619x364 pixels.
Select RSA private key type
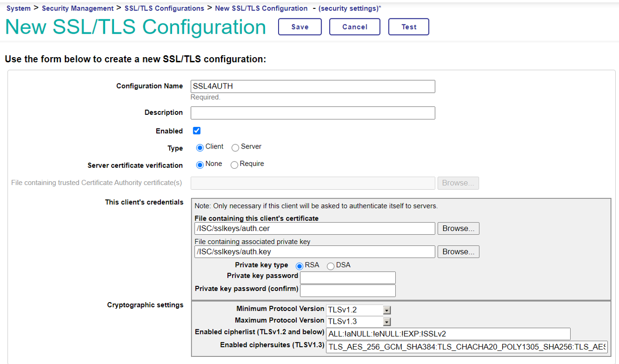pos(299,266)
